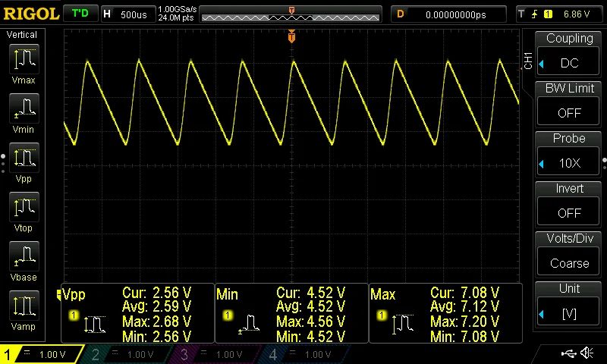Click the Vpp waveform icon in measurement box
The image size is (607, 364).
coord(94,324)
